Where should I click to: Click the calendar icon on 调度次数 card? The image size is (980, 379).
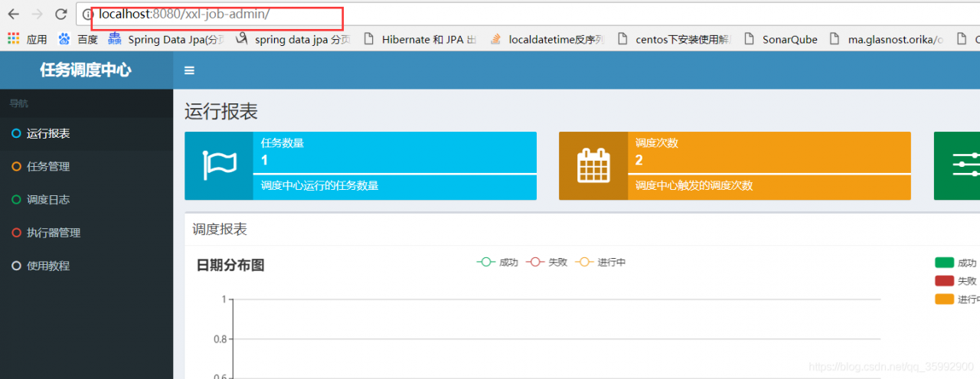coord(593,165)
